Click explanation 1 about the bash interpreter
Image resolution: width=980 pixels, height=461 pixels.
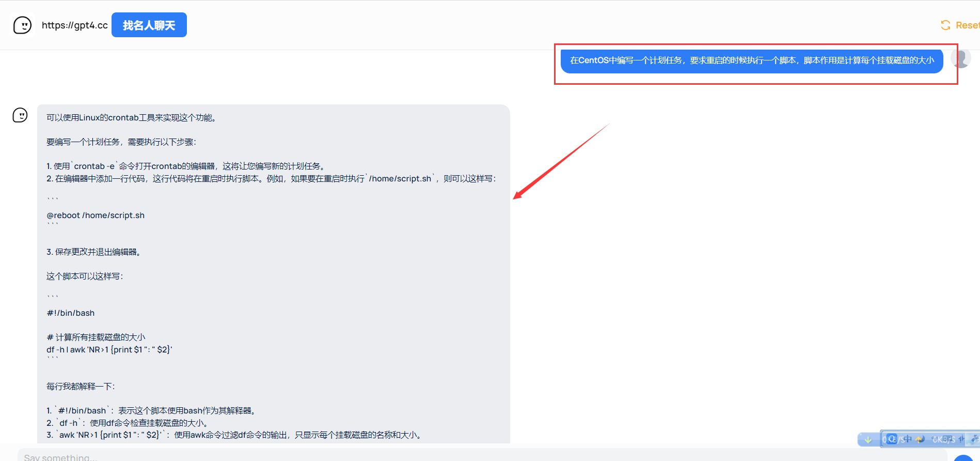click(x=152, y=411)
